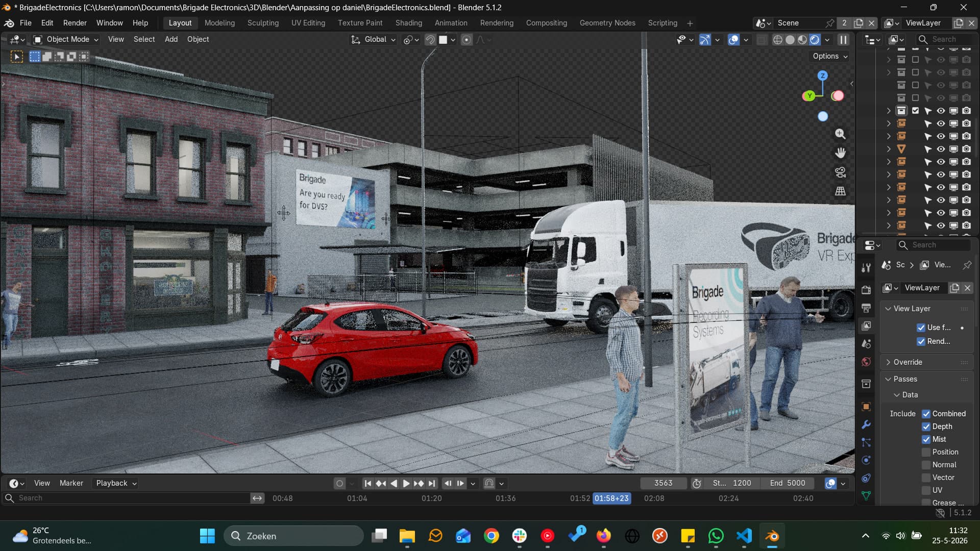This screenshot has width=980, height=551.
Task: Open the Modifiers properties tab
Action: (x=866, y=424)
